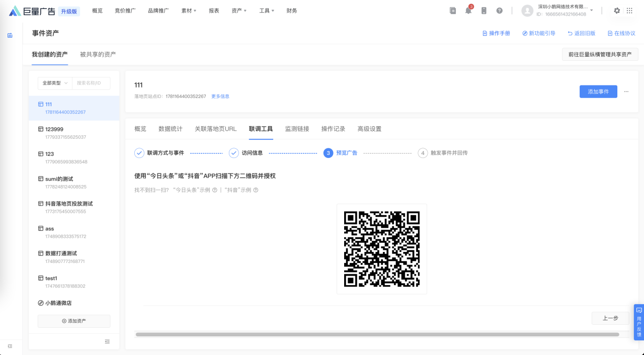Expand the 素材 menu
Viewport: 644px width, 355px height.
click(189, 11)
